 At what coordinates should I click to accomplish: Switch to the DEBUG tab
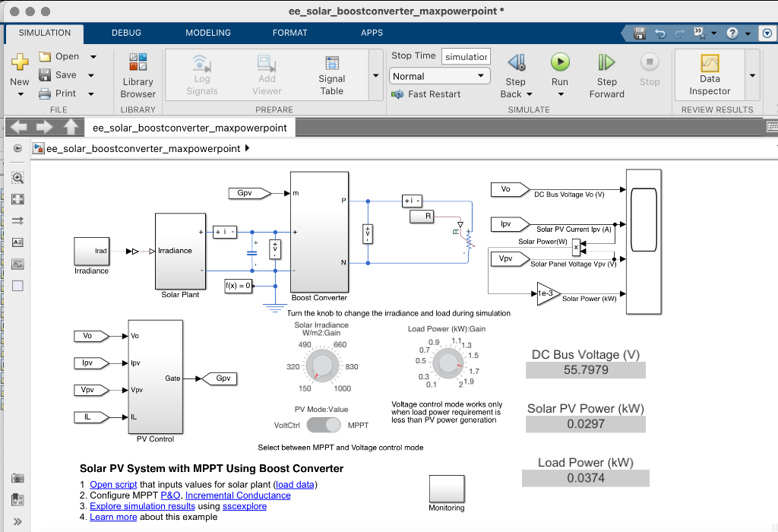[x=127, y=33]
